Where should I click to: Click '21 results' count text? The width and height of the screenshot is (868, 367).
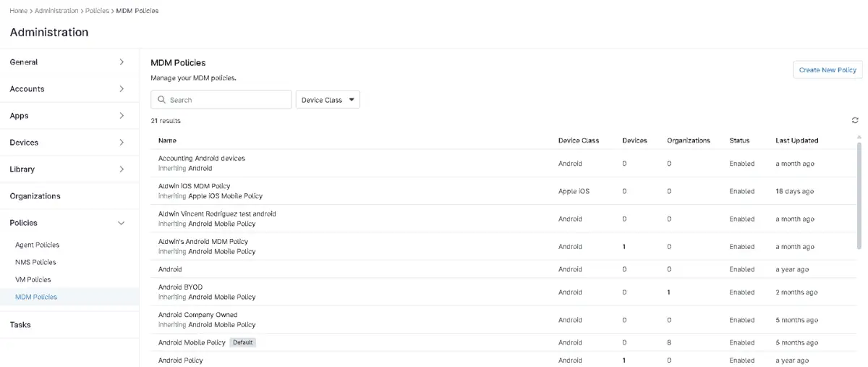(x=166, y=121)
